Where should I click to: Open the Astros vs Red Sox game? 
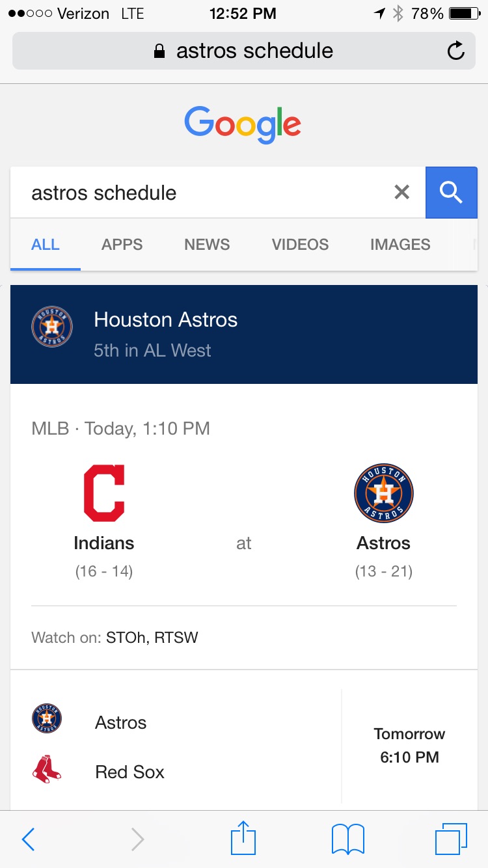(x=244, y=747)
